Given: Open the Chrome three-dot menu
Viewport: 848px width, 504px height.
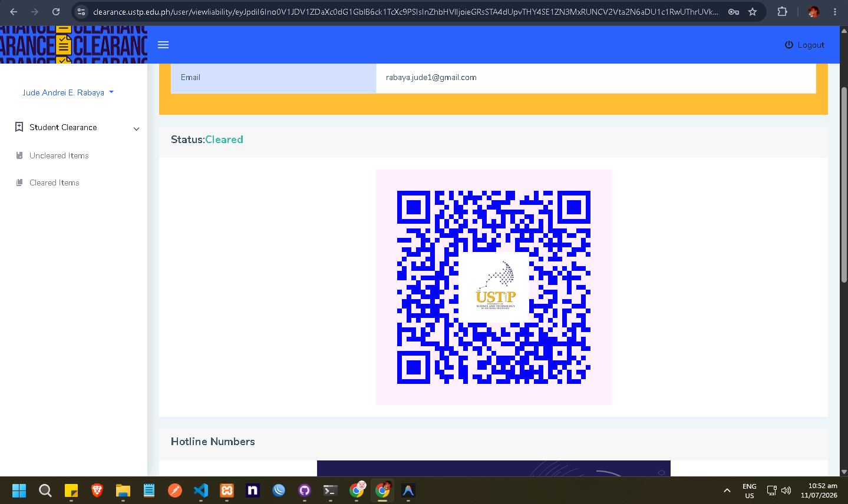Looking at the screenshot, I should point(835,12).
